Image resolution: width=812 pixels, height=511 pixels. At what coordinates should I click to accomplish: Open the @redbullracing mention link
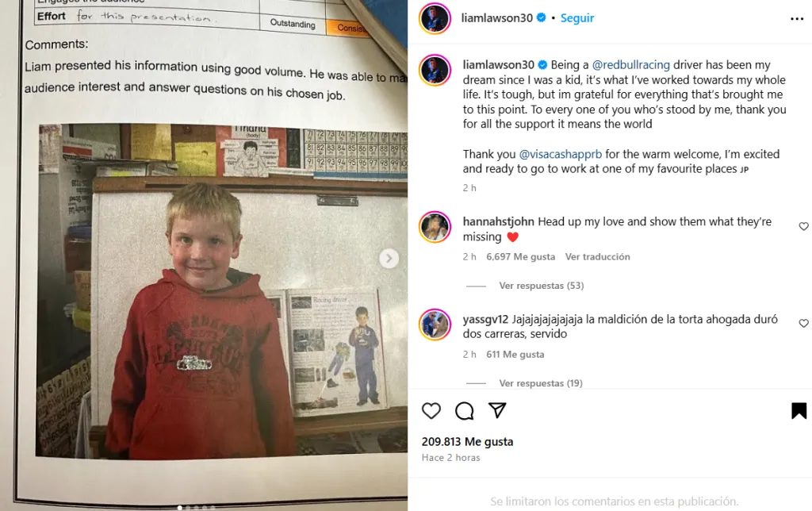[630, 65]
